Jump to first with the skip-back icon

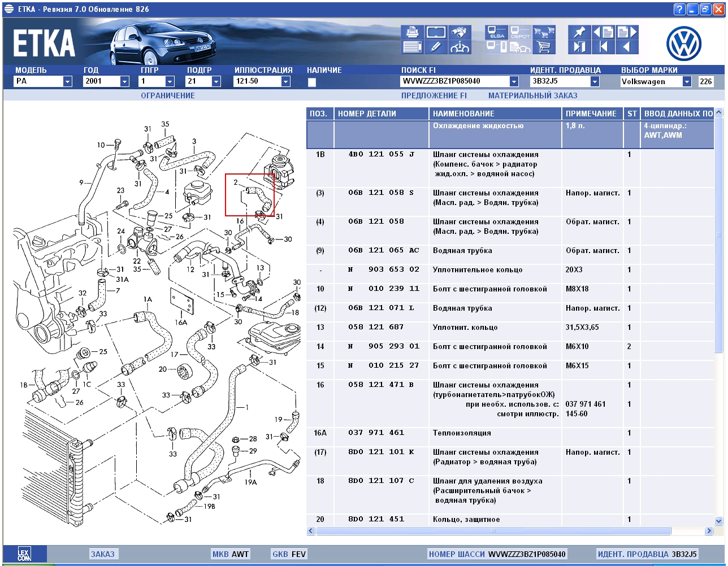point(603,47)
